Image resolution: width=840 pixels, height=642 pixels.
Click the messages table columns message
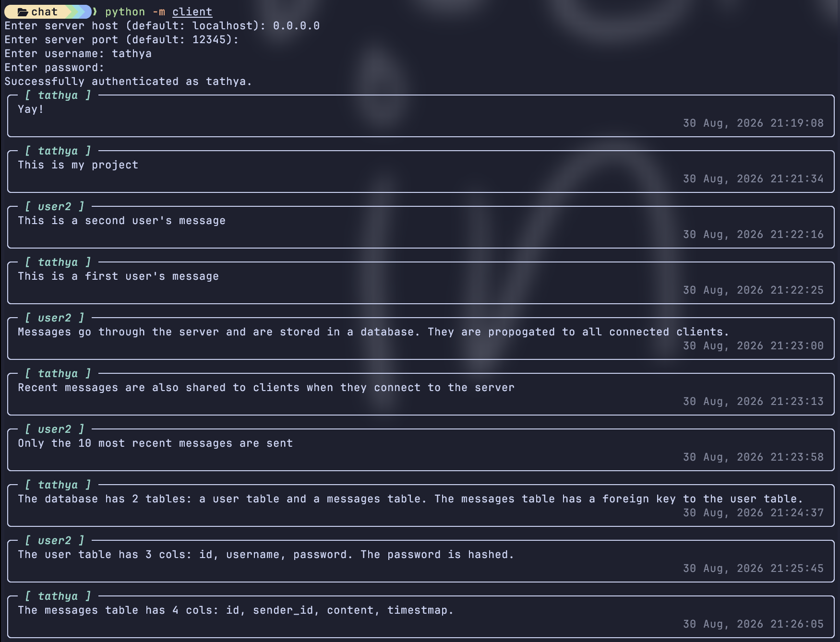click(x=236, y=610)
